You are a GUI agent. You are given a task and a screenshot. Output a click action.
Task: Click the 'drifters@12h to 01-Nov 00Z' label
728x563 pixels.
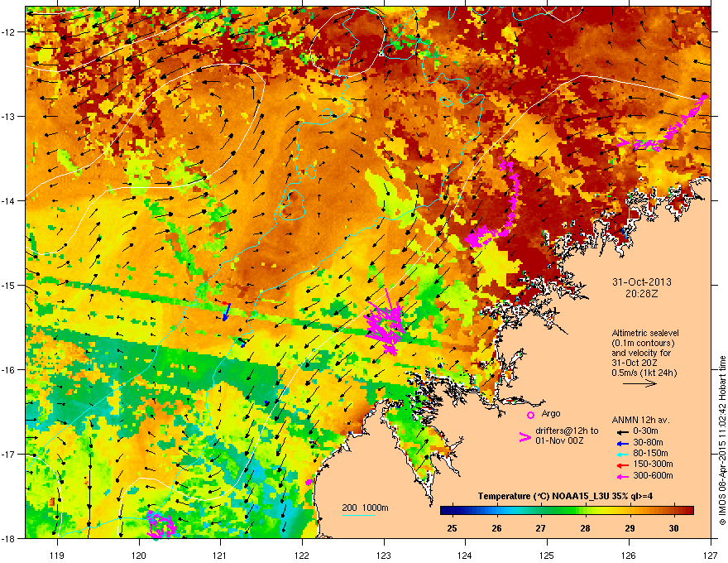pos(567,435)
